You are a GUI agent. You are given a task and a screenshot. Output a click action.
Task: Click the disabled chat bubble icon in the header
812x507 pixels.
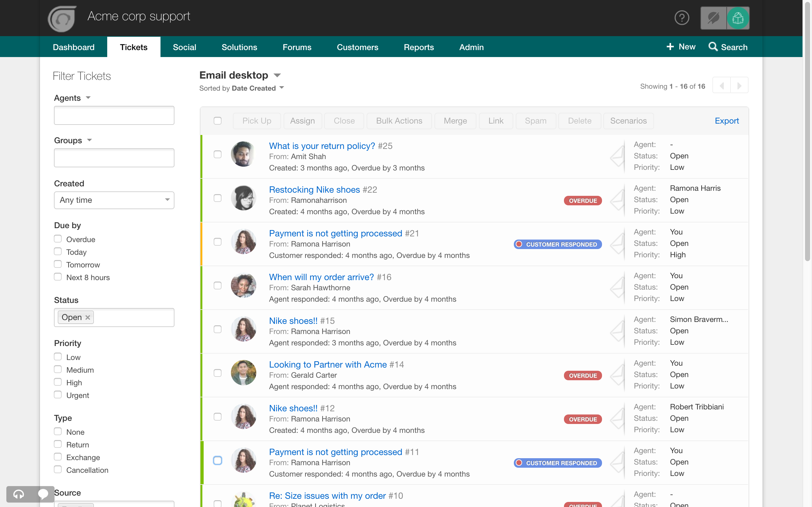point(713,18)
